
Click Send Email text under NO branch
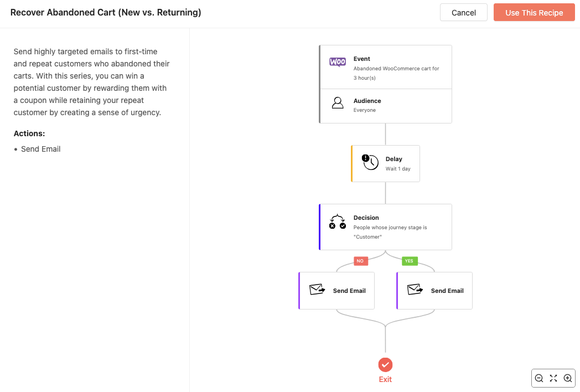(x=349, y=291)
